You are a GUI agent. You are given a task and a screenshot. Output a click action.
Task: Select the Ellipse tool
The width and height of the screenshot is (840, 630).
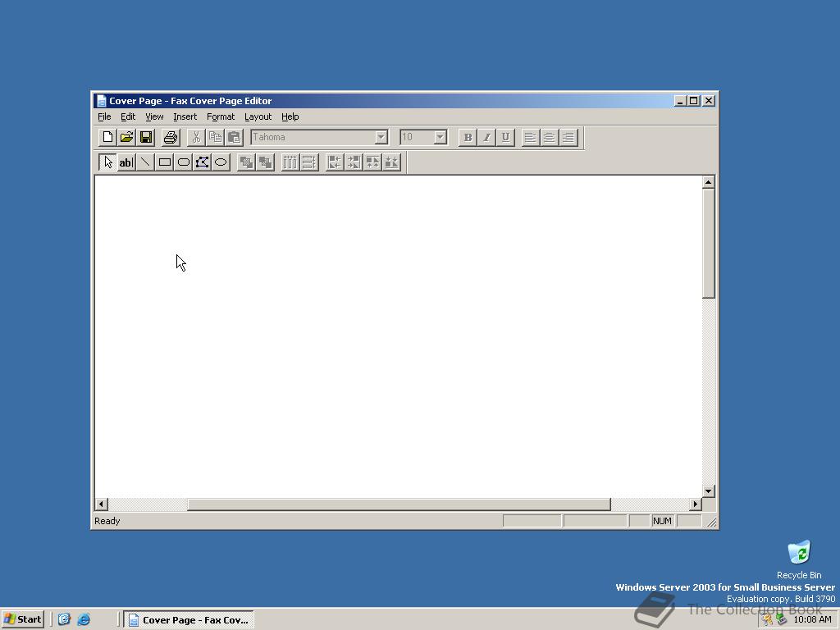(221, 162)
